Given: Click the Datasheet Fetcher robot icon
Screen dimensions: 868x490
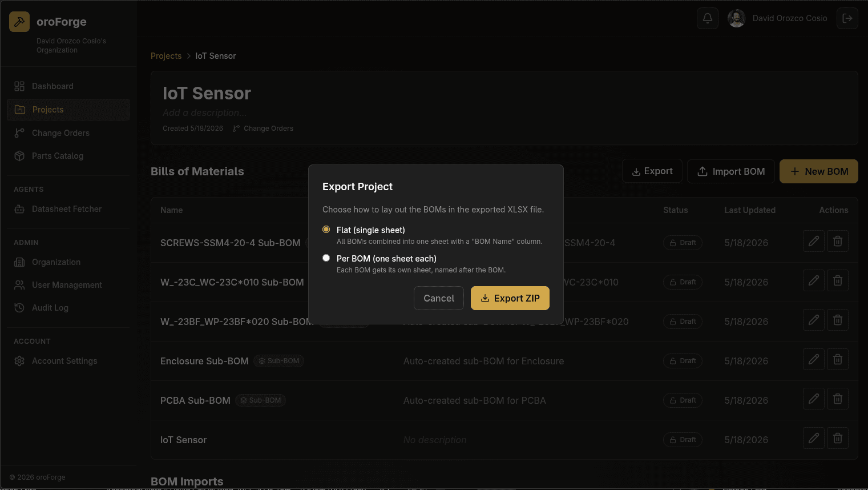Looking at the screenshot, I should 19,209.
